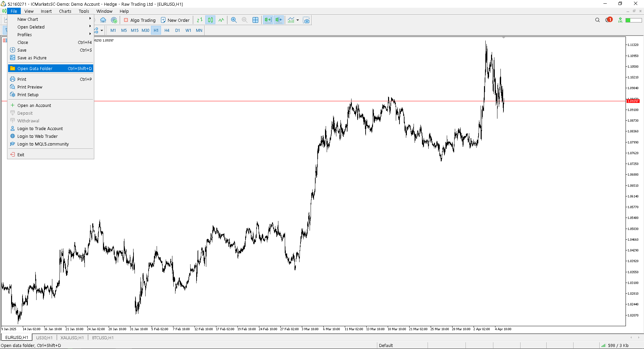Click the green connection progress bar

pyautogui.click(x=633, y=20)
